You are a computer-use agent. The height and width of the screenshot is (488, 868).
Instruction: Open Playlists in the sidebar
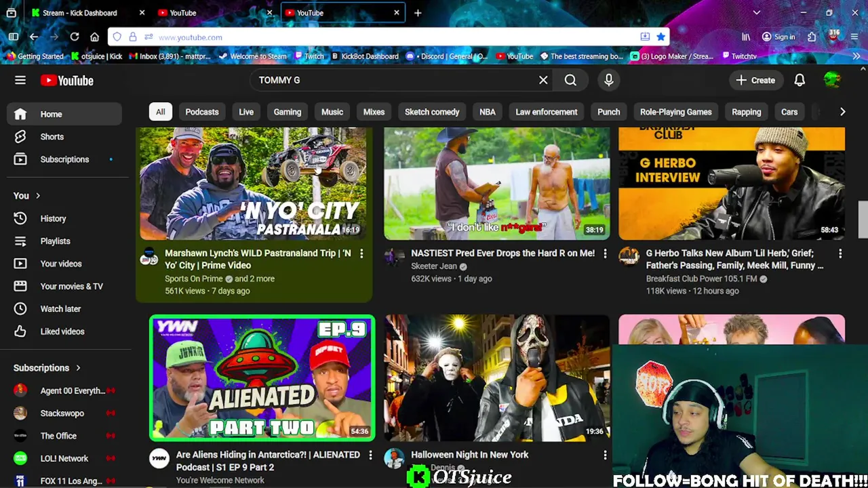click(x=64, y=241)
